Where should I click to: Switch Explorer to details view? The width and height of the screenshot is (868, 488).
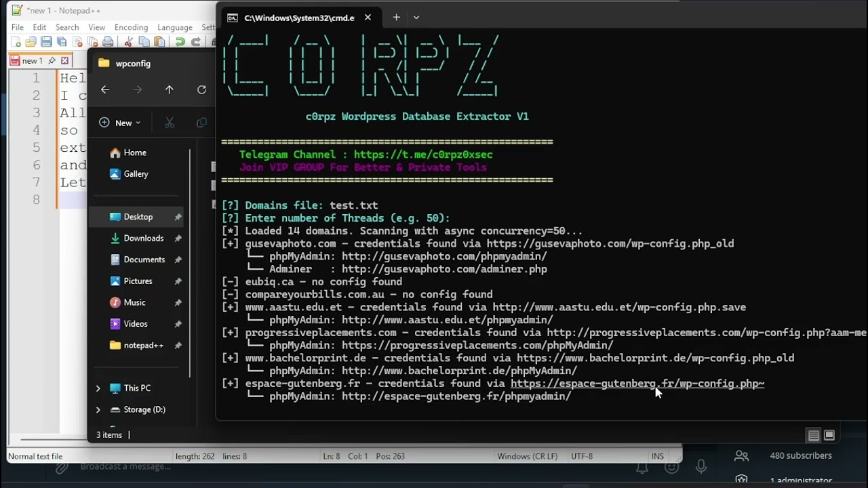[x=814, y=435]
